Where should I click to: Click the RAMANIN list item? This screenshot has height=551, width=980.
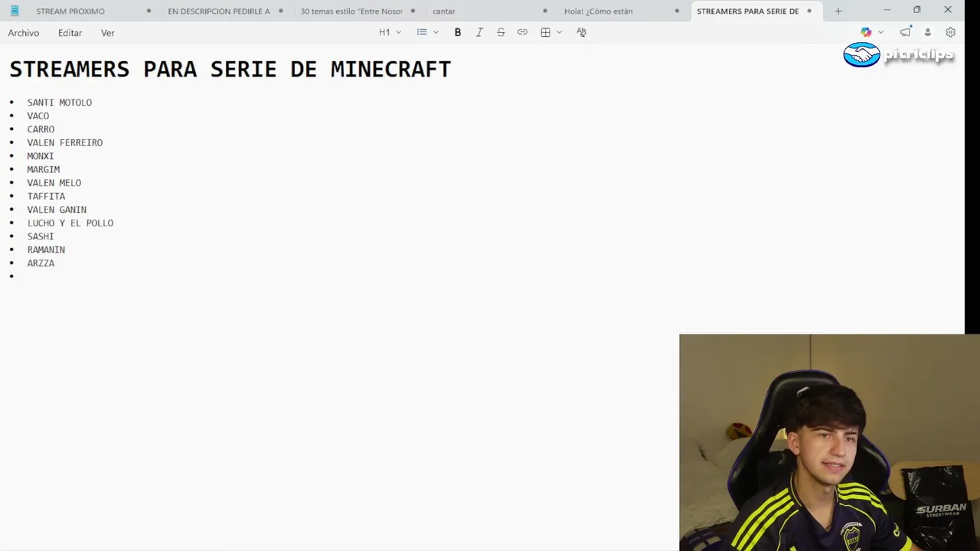pyautogui.click(x=46, y=249)
